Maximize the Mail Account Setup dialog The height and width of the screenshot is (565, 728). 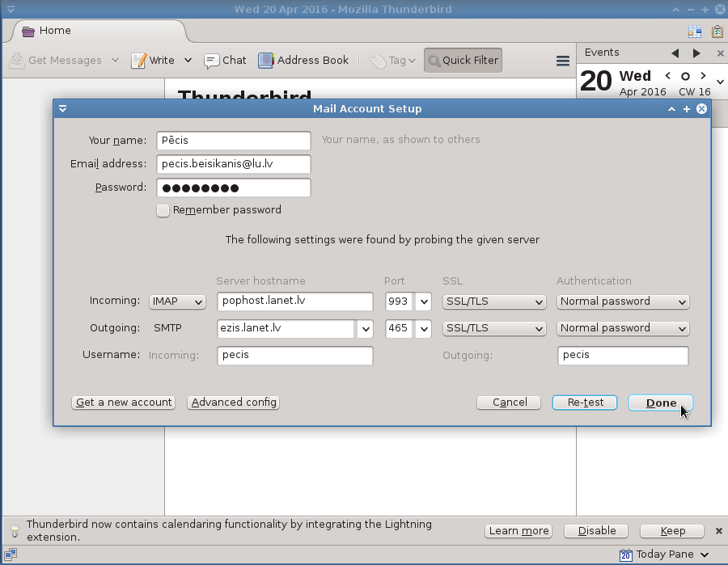[687, 109]
